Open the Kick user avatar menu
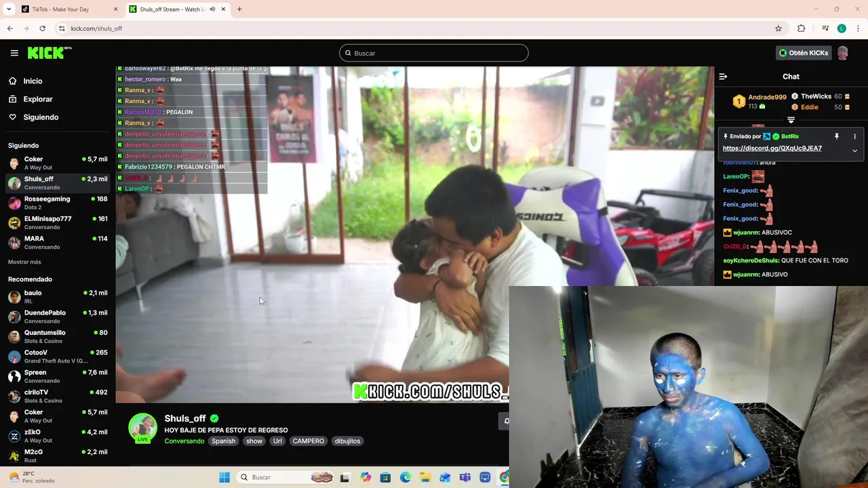Image resolution: width=868 pixels, height=488 pixels. [843, 53]
